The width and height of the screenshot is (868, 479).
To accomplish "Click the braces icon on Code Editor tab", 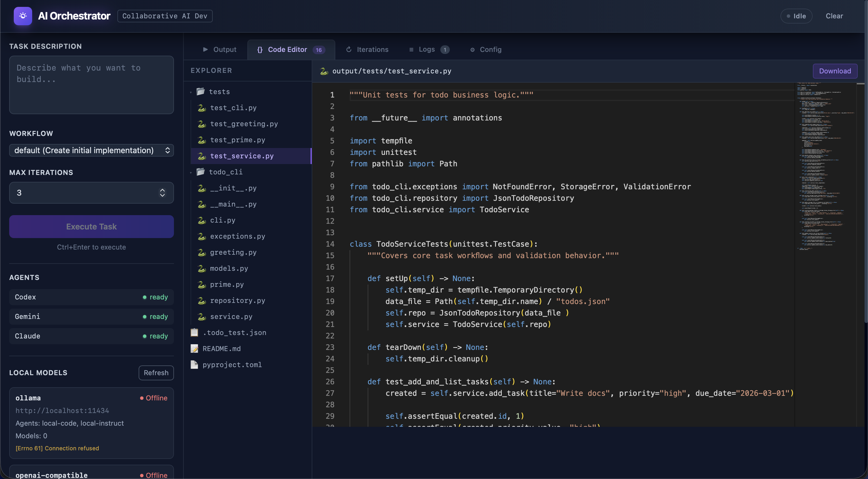I will (x=260, y=50).
